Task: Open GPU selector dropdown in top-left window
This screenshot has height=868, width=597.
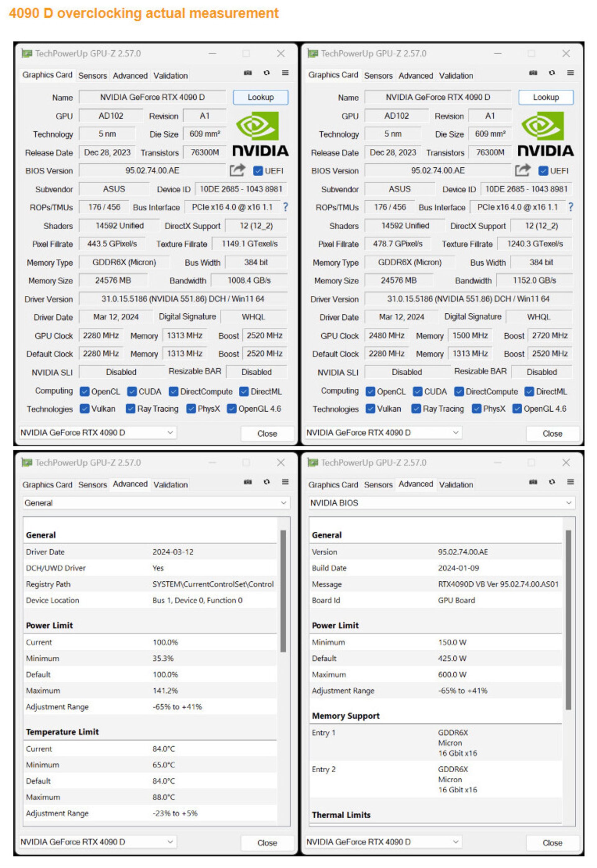Action: click(x=98, y=433)
